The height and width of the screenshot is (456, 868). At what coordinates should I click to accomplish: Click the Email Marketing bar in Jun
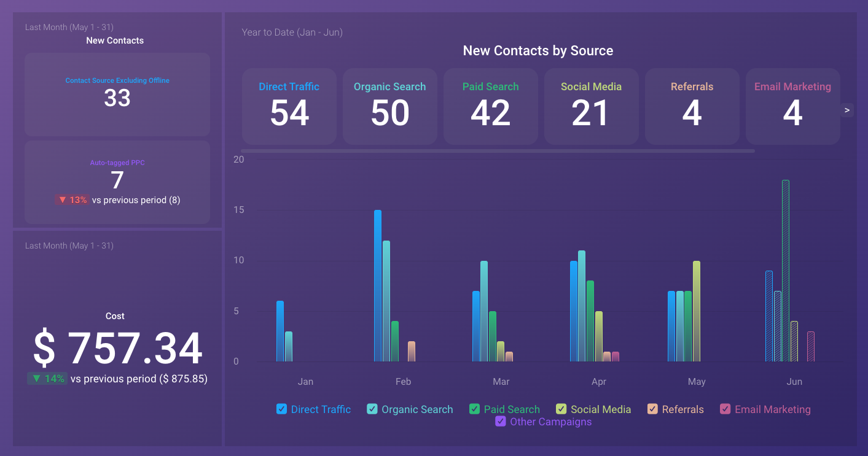[x=811, y=347]
